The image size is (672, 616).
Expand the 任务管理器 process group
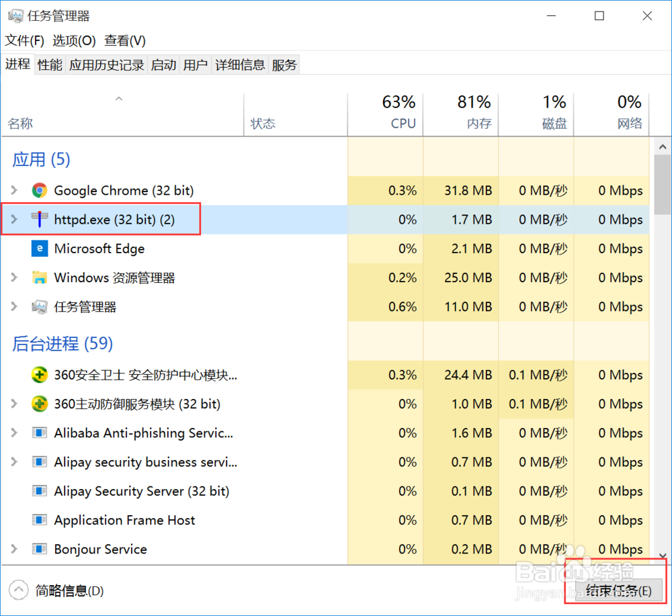click(14, 307)
